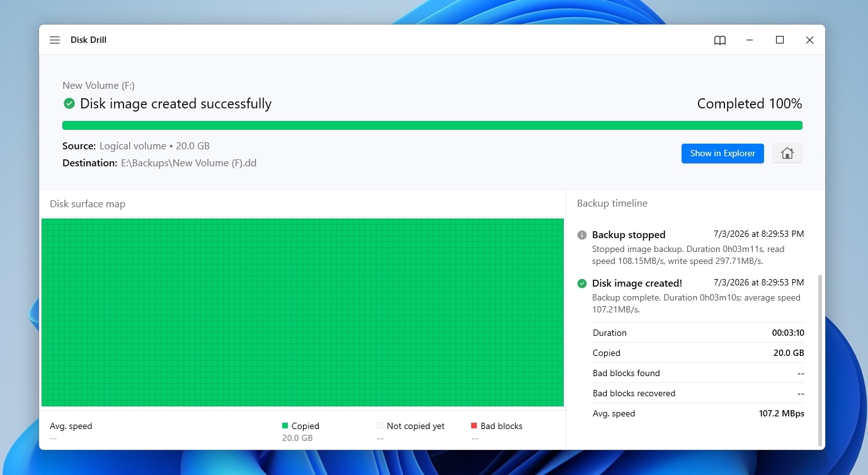This screenshot has height=475, width=868.
Task: Open the hamburger menu in Disk Drill
Action: pyautogui.click(x=55, y=40)
